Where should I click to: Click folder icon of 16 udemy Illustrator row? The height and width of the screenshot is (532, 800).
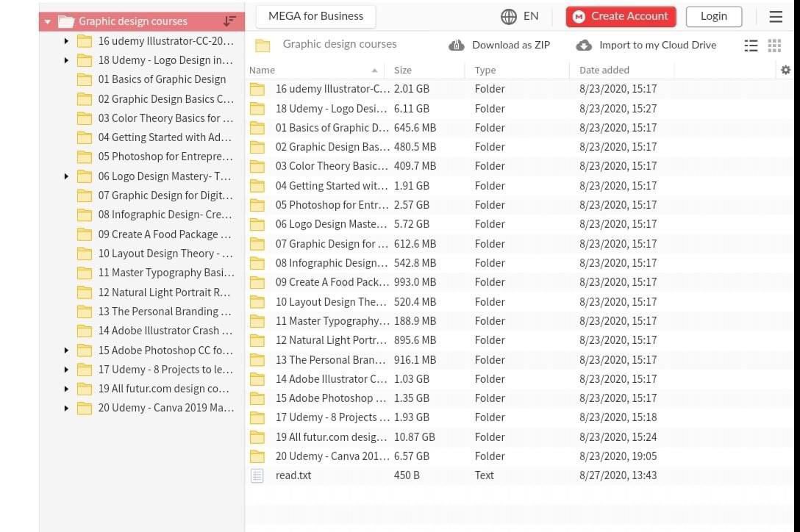pyautogui.click(x=257, y=89)
